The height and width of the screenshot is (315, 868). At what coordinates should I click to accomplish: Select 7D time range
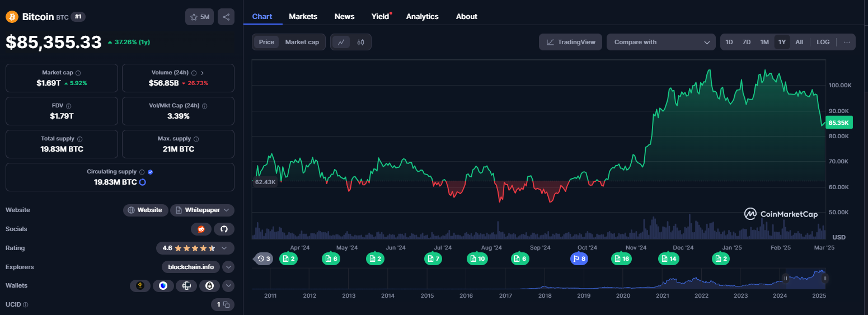pyautogui.click(x=747, y=42)
